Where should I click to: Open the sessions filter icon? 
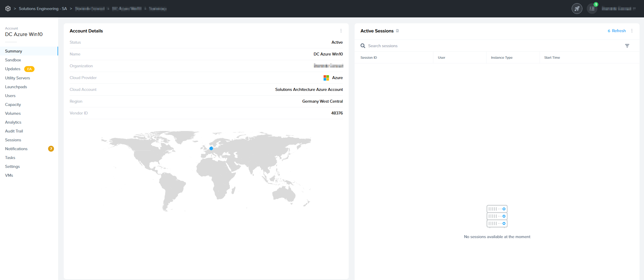click(627, 46)
